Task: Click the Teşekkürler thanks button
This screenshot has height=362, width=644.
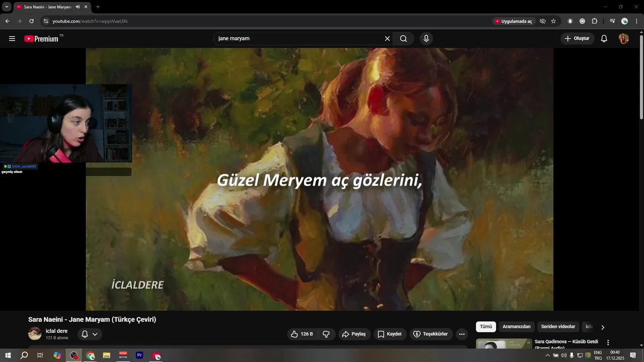Action: pyautogui.click(x=431, y=334)
